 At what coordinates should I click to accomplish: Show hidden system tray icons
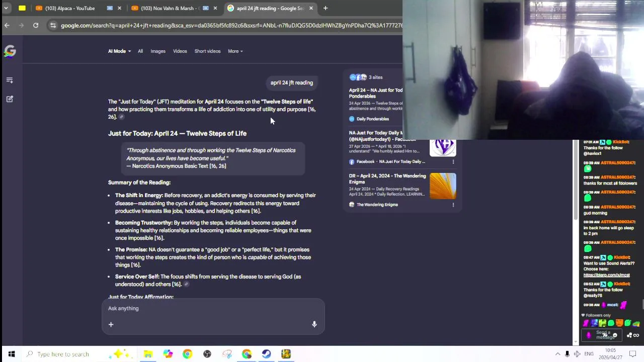click(557, 354)
